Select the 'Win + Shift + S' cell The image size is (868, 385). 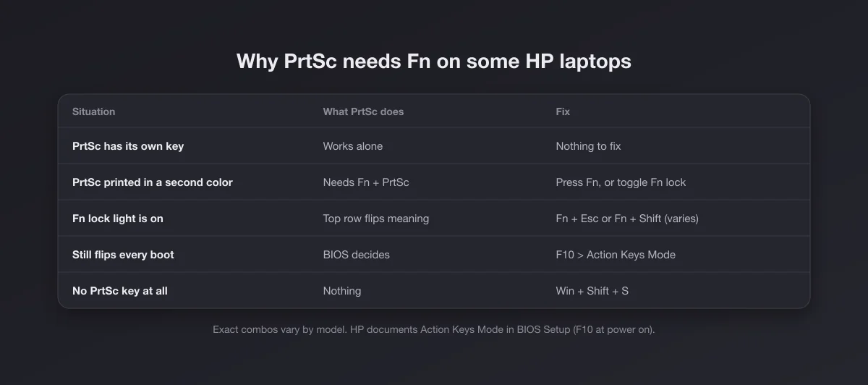point(592,291)
